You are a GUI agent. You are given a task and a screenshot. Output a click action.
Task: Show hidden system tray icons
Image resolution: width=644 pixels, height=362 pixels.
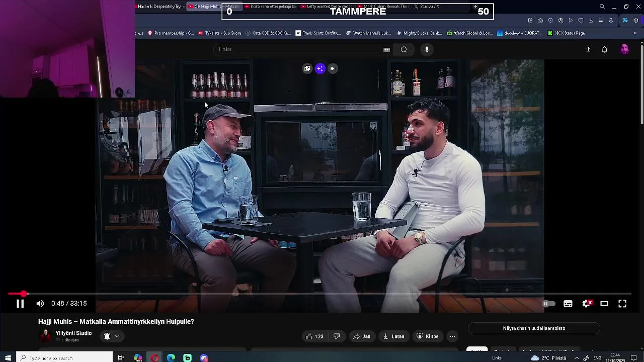click(577, 358)
